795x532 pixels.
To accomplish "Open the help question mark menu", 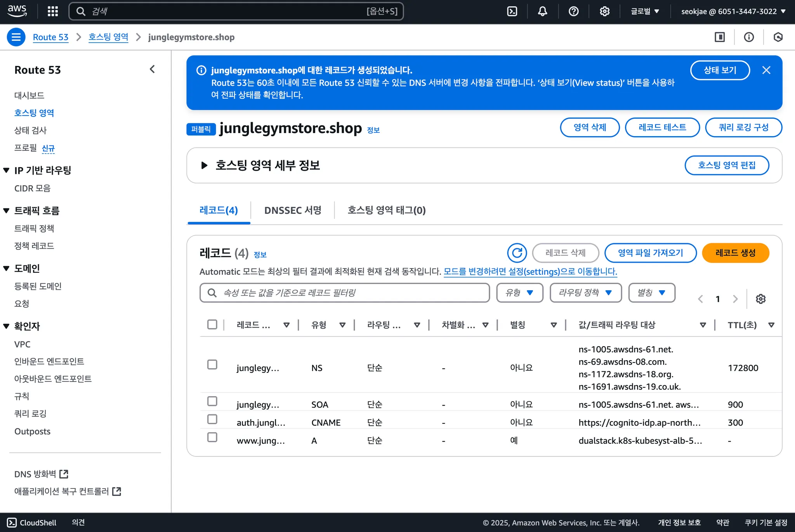I will point(573,11).
